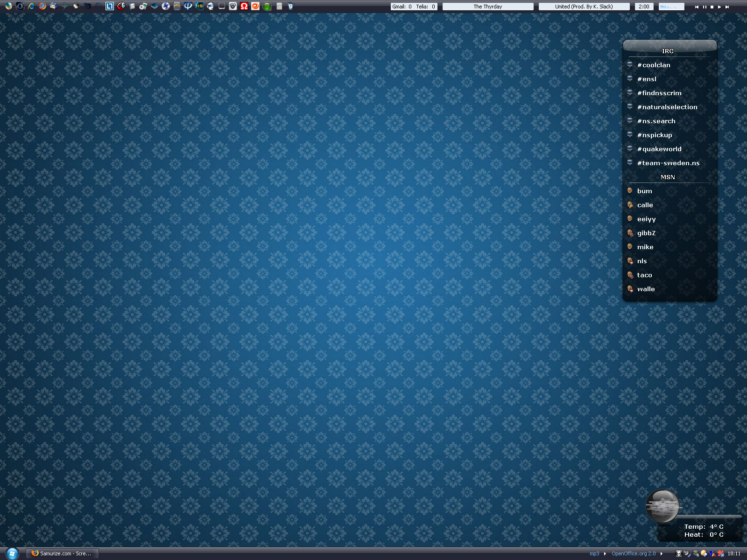Click the dark square camera-like icon in top bar

(x=20, y=6)
